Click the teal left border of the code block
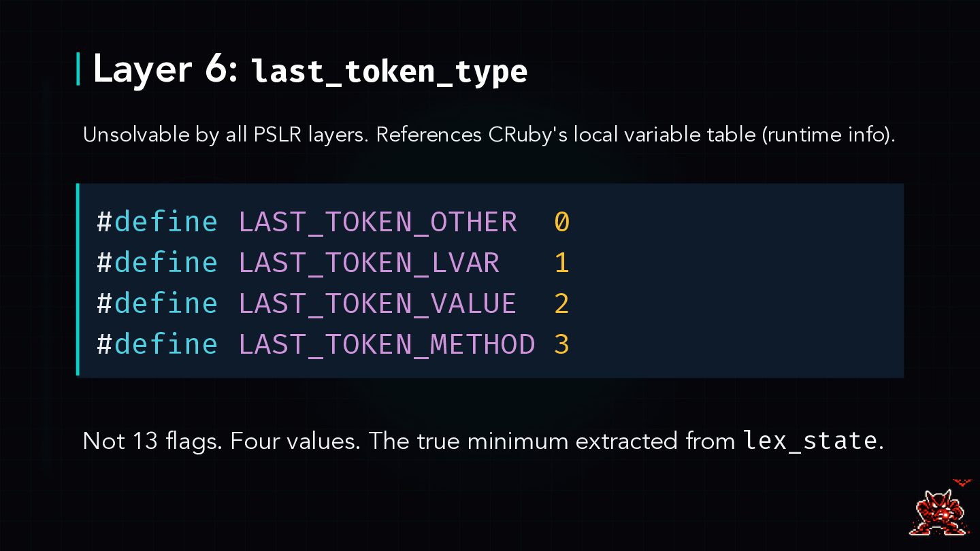Screen dimensions: 980x551 (78, 279)
